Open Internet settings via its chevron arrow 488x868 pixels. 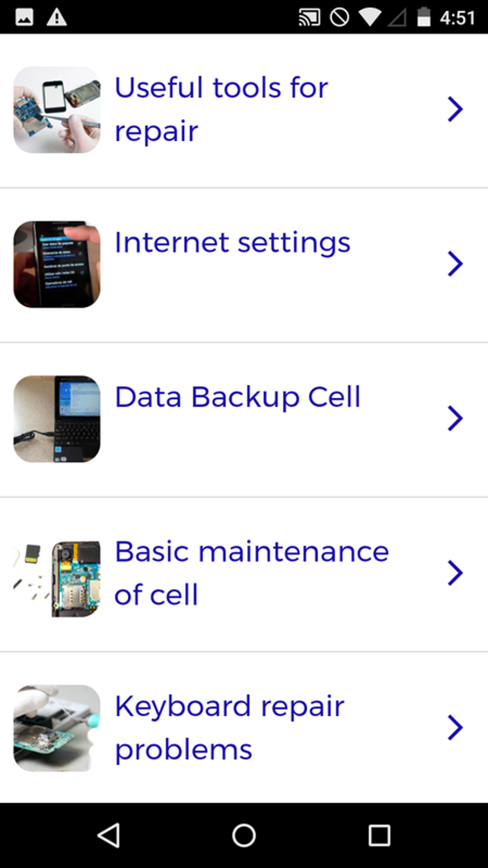point(455,264)
